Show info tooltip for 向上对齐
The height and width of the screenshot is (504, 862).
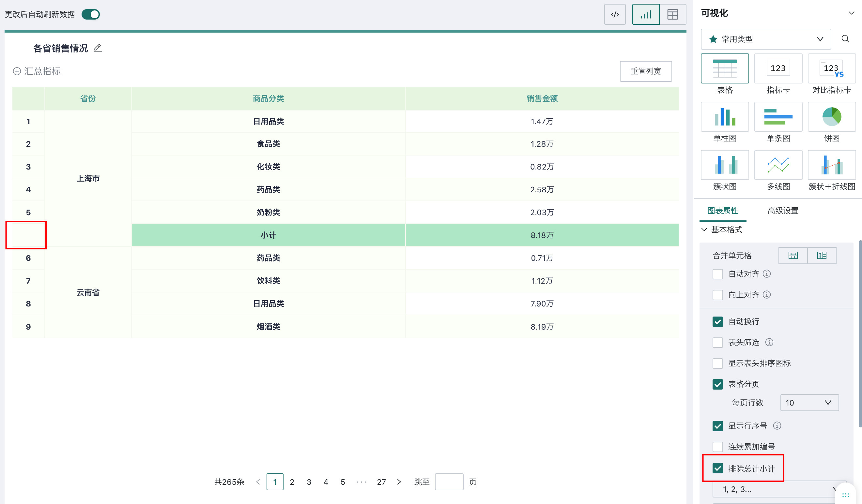766,294
